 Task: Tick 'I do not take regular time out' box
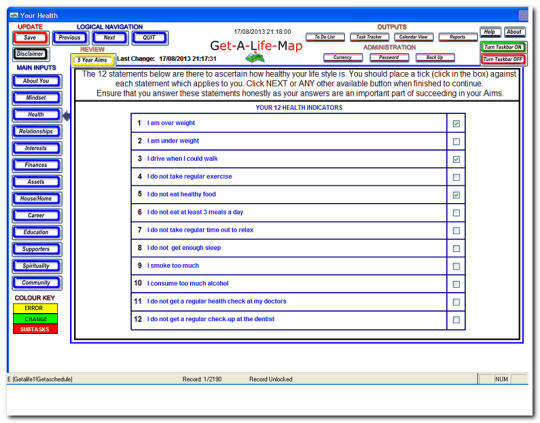(456, 230)
